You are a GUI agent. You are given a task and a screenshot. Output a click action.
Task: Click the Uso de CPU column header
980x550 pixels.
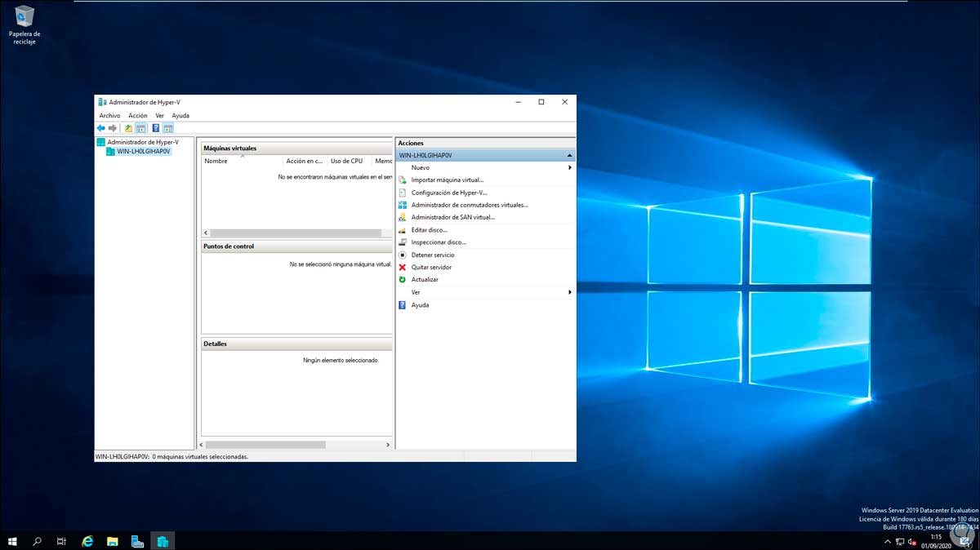click(350, 161)
